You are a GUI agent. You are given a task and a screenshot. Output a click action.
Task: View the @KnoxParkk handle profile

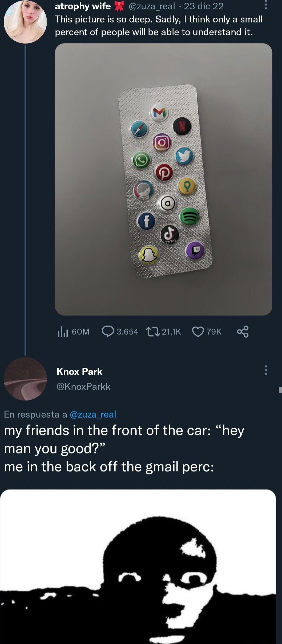pyautogui.click(x=83, y=386)
